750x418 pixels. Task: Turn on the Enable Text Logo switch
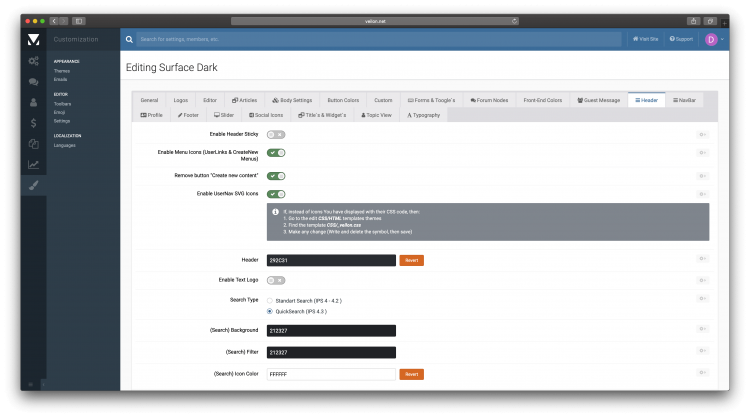click(x=276, y=280)
